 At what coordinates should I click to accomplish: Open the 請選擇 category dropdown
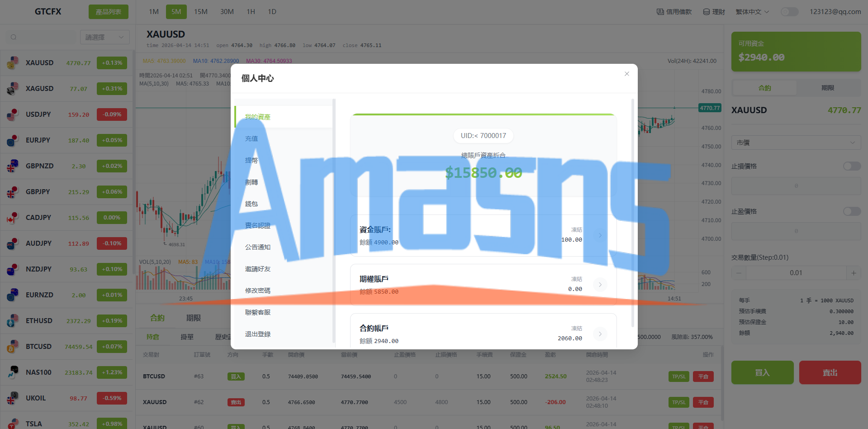104,37
